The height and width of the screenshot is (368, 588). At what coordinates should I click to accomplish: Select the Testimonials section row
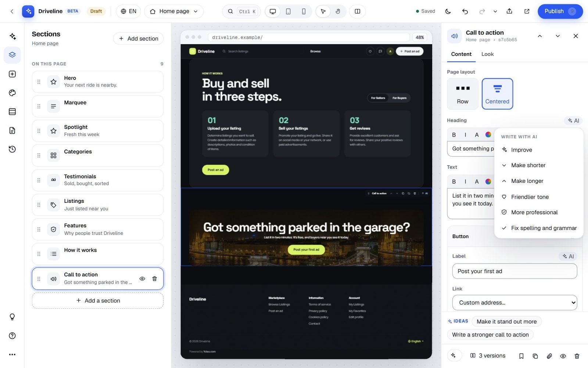(x=98, y=180)
